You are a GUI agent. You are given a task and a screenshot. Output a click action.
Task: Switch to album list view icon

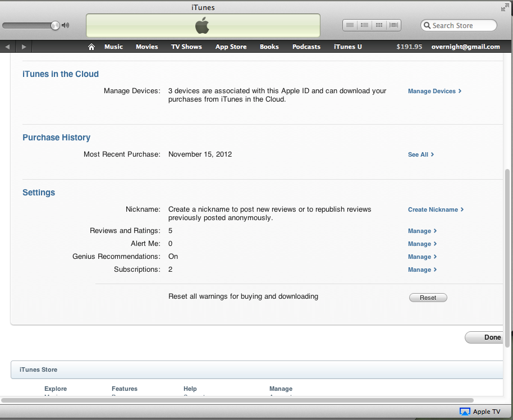tap(364, 25)
